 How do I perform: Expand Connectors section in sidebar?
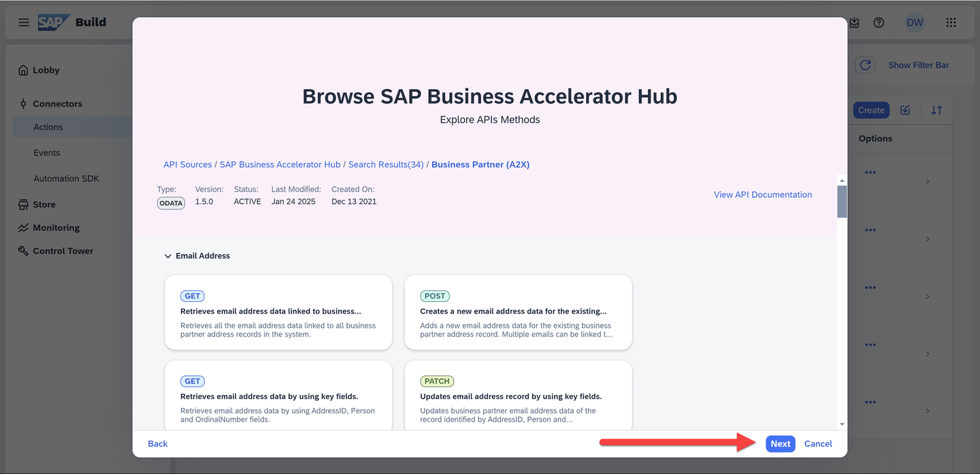pyautogui.click(x=57, y=104)
